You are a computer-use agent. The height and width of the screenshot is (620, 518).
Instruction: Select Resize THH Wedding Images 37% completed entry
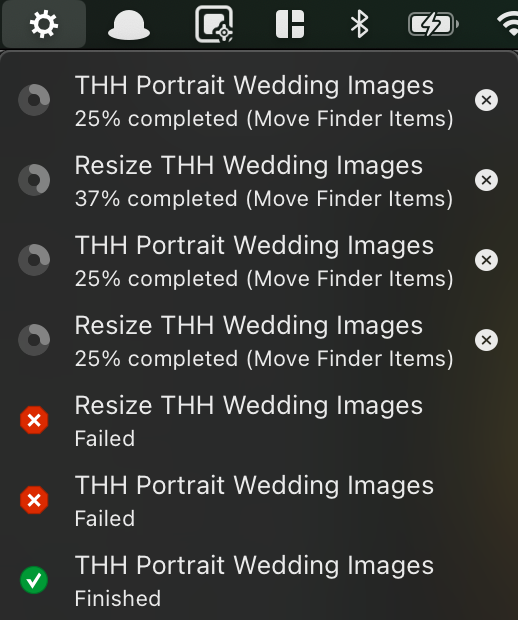259,180
